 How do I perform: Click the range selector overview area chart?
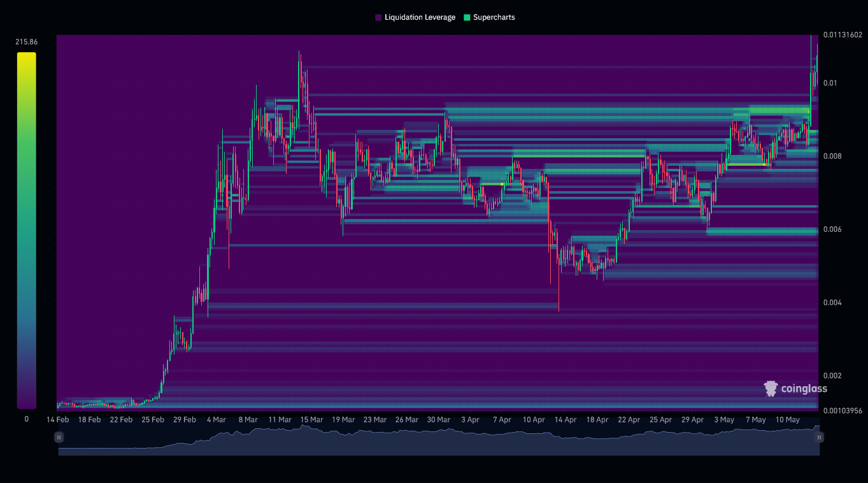[x=439, y=442]
